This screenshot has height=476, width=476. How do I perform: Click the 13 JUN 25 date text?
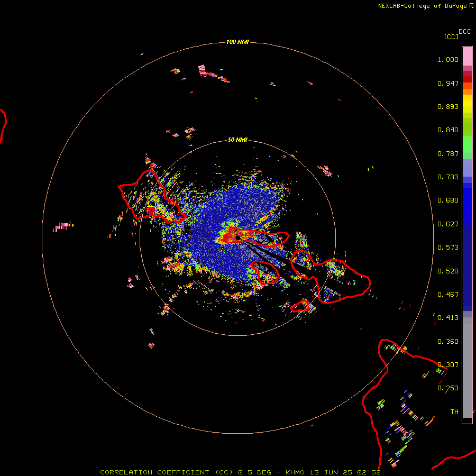pos(331,472)
